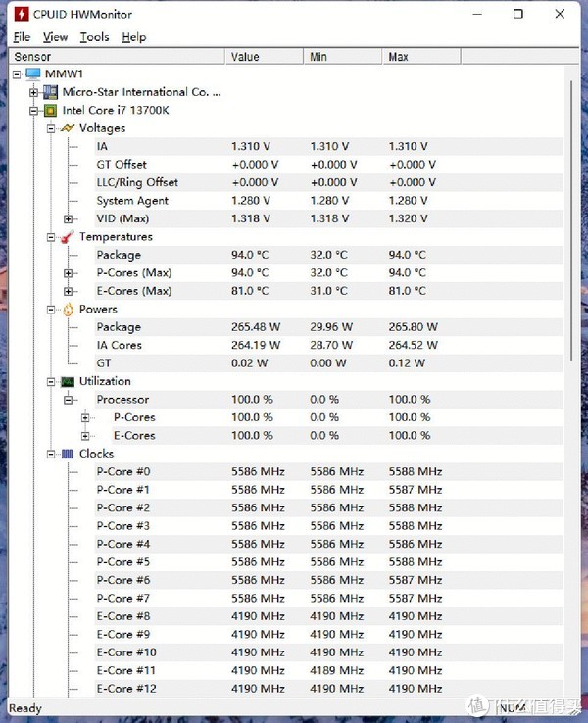
Task: Collapse the MMW1 root node
Action: point(17,74)
